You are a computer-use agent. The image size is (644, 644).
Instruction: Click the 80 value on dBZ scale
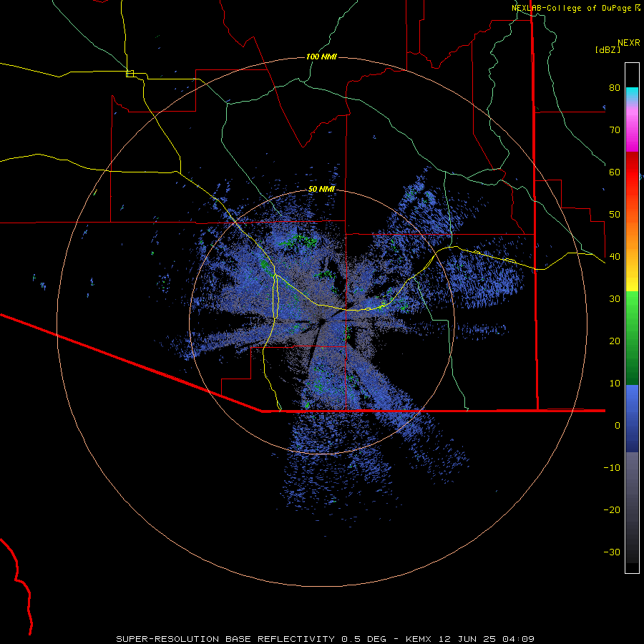pos(615,88)
